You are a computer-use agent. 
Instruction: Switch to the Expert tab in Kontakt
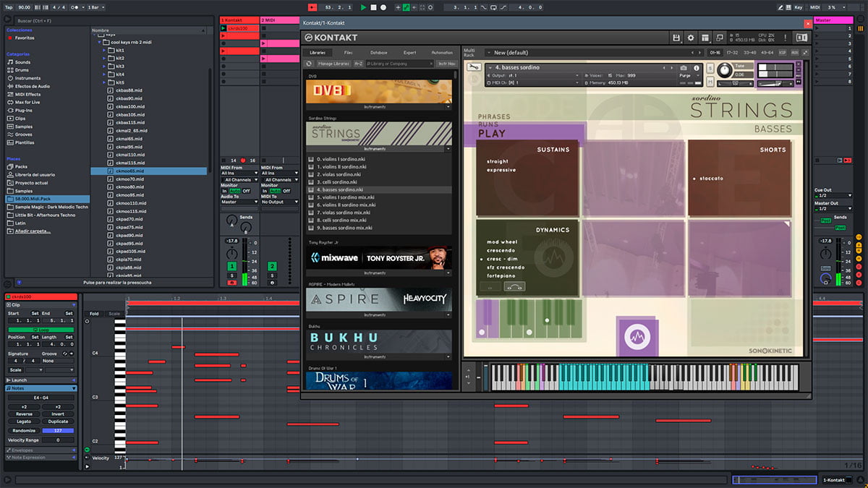pos(409,53)
